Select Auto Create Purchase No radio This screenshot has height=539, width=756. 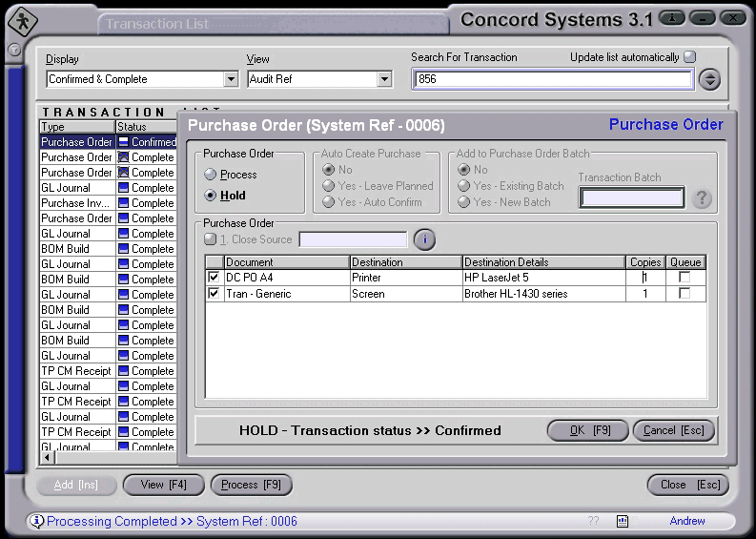click(x=328, y=170)
